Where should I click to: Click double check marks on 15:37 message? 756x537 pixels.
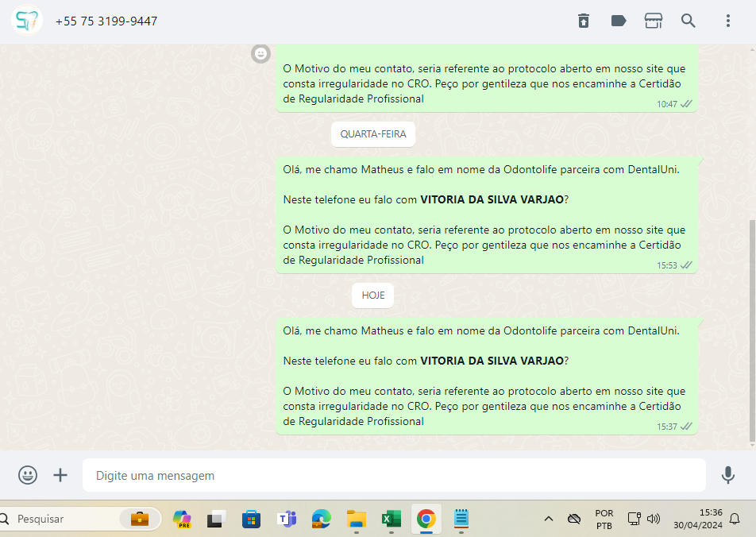click(x=686, y=426)
